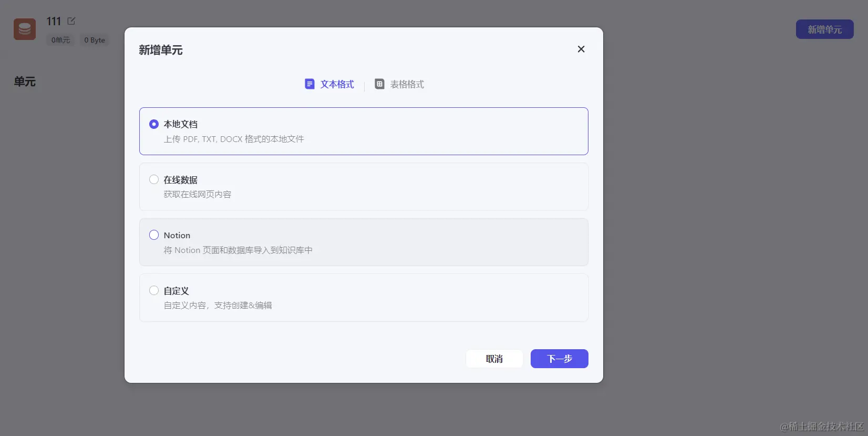
Task: Click the table format grid icon
Action: pyautogui.click(x=379, y=84)
